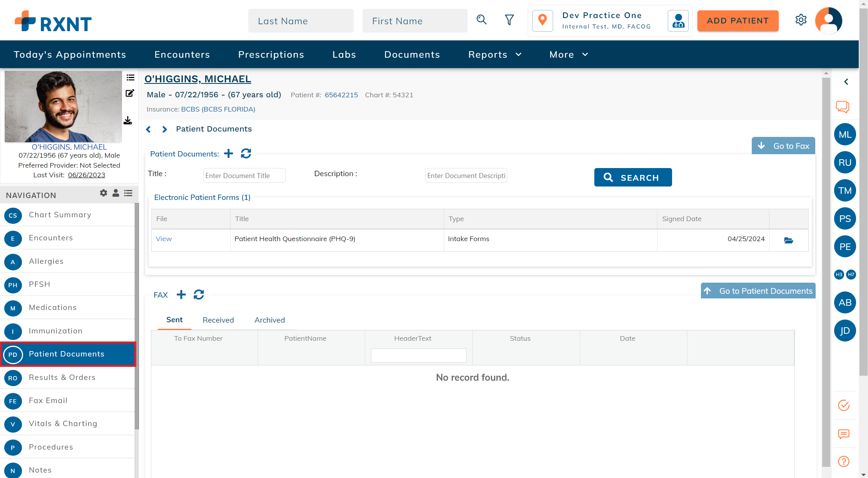Click the patient search magnifier icon

[482, 20]
